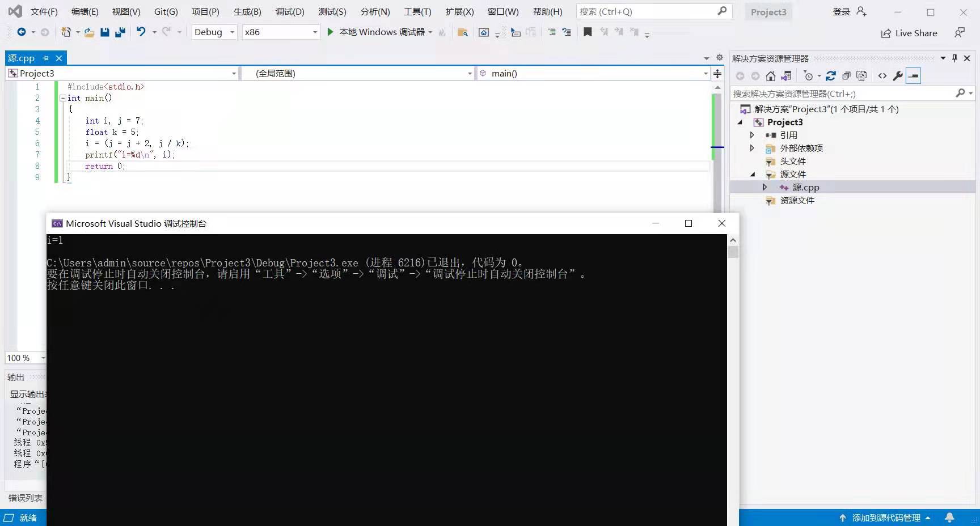Click the Save icon in the toolbar

click(x=105, y=32)
